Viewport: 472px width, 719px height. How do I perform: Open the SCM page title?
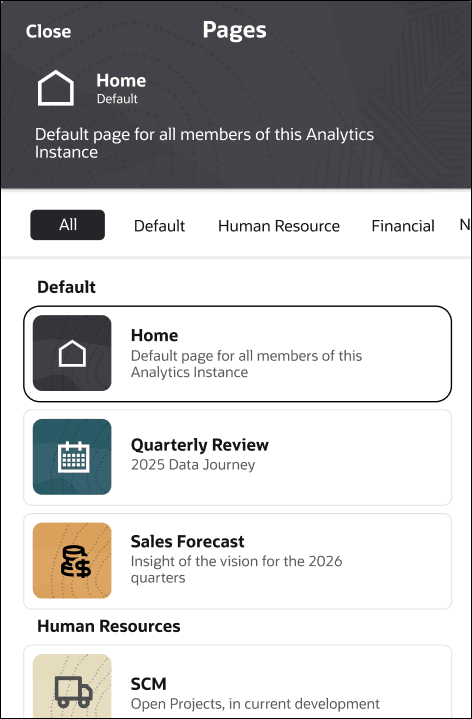(149, 684)
